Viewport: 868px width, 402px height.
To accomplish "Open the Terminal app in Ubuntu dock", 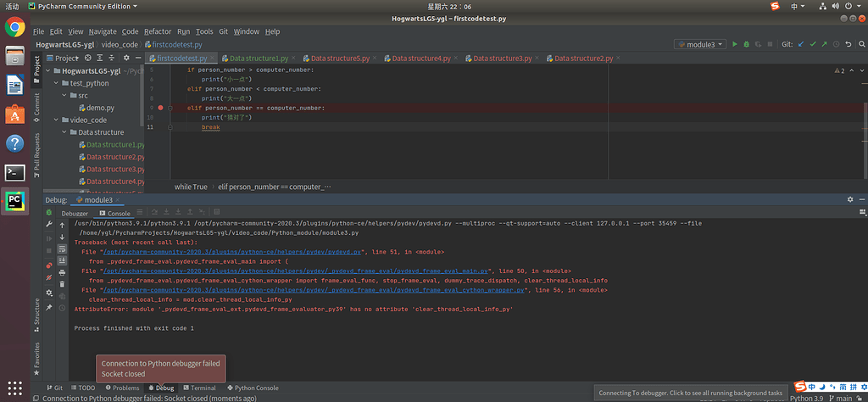I will (x=15, y=173).
